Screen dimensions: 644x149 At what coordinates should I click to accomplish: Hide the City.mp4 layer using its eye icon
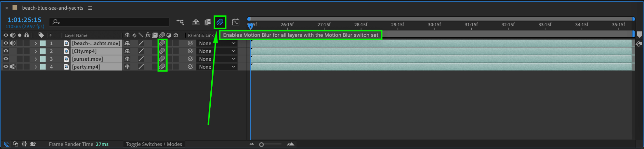tap(6, 51)
